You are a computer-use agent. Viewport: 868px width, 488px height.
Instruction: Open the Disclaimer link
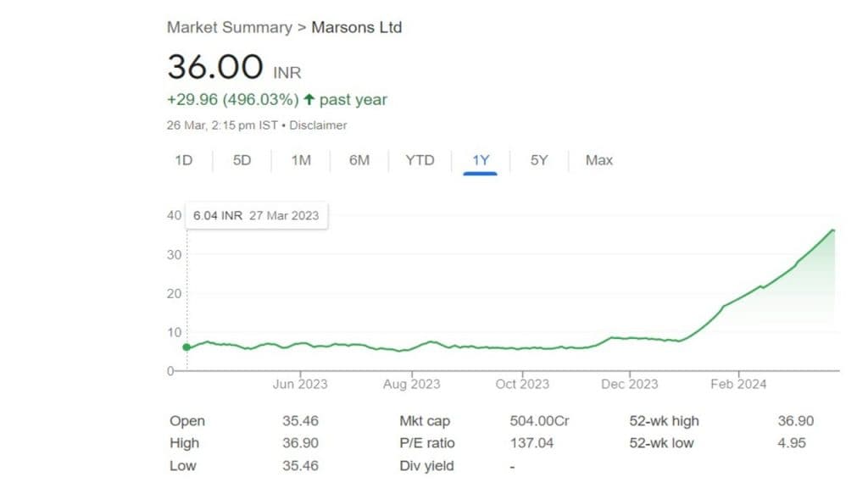[321, 125]
